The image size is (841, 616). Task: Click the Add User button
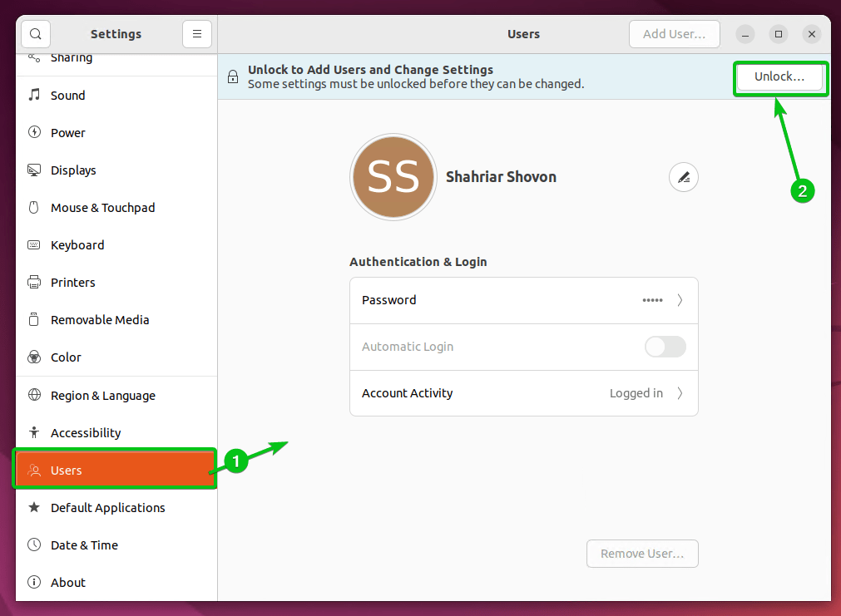click(674, 34)
